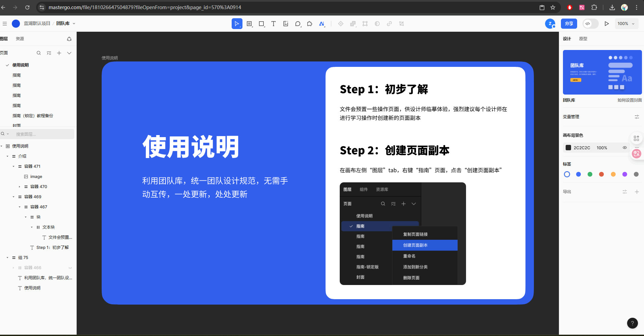Select the Text tool in the toolbar
Screen dimensions: 644x336
point(273,24)
